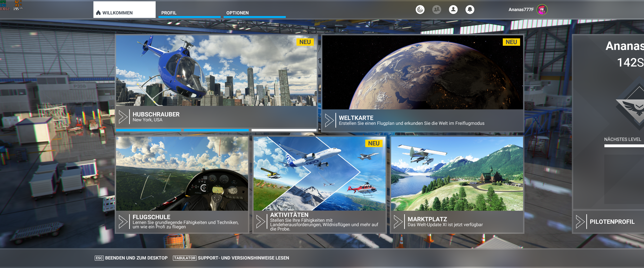
Task: Select second carousel indicator bar under Hubschrauber
Action: pyautogui.click(x=216, y=130)
